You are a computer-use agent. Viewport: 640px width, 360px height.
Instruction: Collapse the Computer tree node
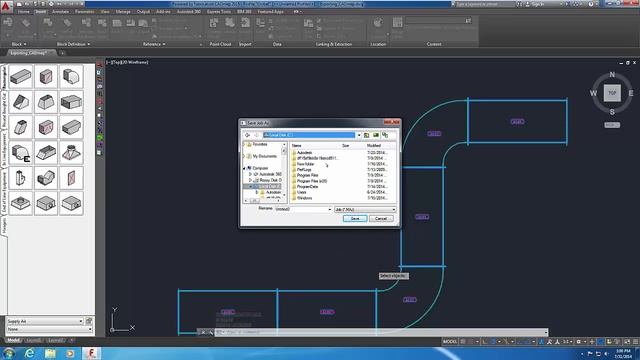click(244, 168)
